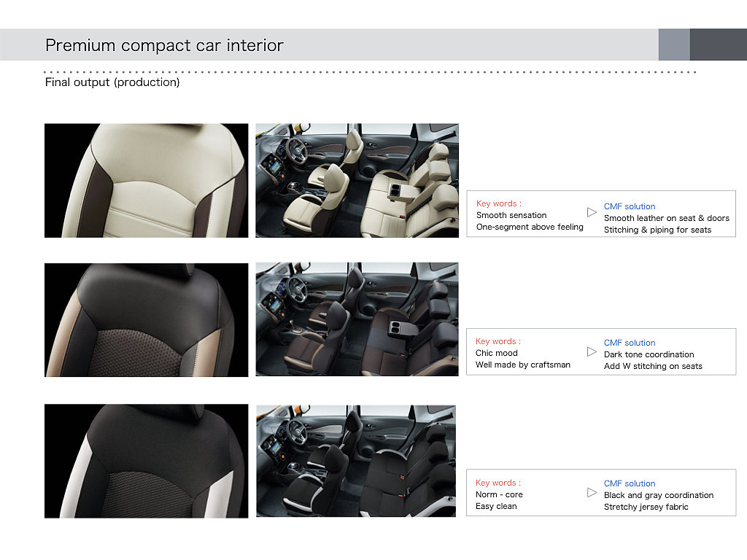
Task: Click the arrow icon beside 'Norm - core'
Action: pyautogui.click(x=592, y=492)
